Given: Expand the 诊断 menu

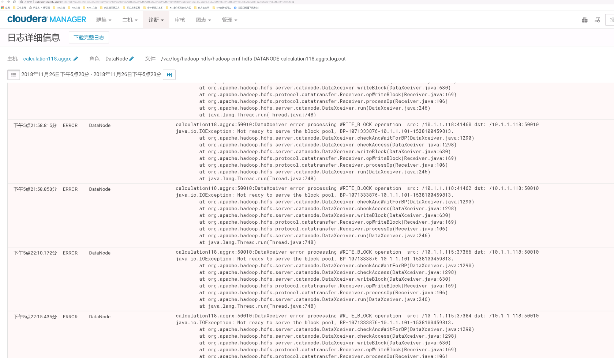Looking at the screenshot, I should [x=156, y=20].
